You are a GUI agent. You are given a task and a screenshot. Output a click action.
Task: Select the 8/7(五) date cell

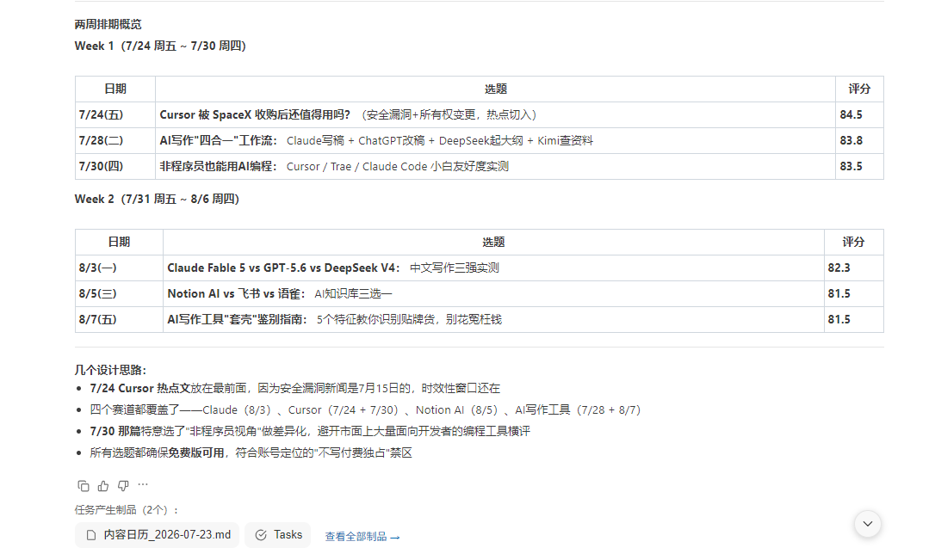point(119,319)
